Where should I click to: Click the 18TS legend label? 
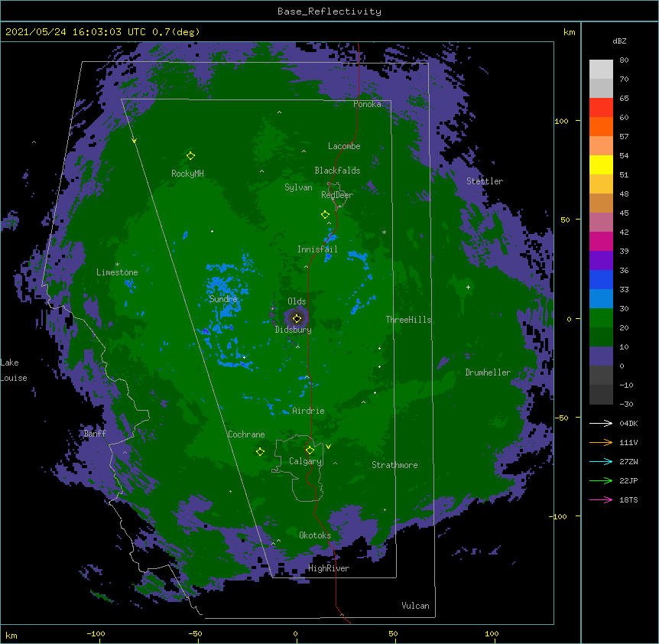pos(628,499)
